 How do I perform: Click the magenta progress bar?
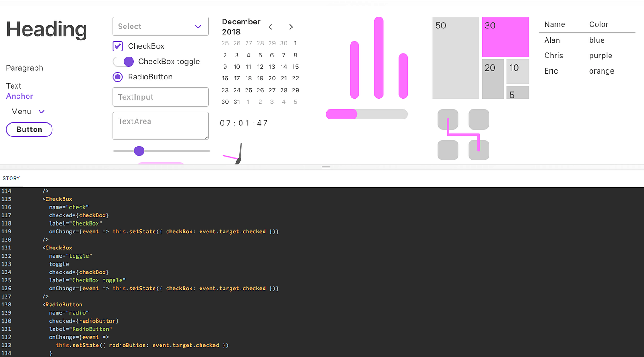(341, 113)
